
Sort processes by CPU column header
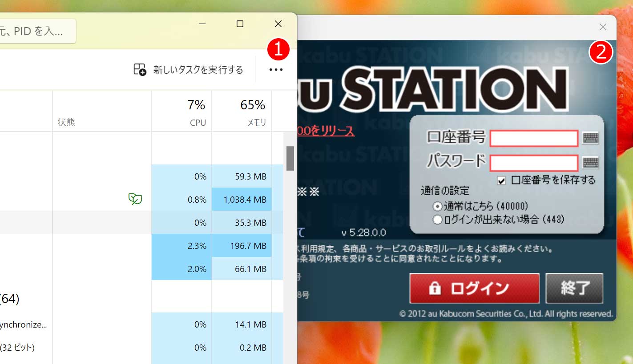pyautogui.click(x=181, y=111)
